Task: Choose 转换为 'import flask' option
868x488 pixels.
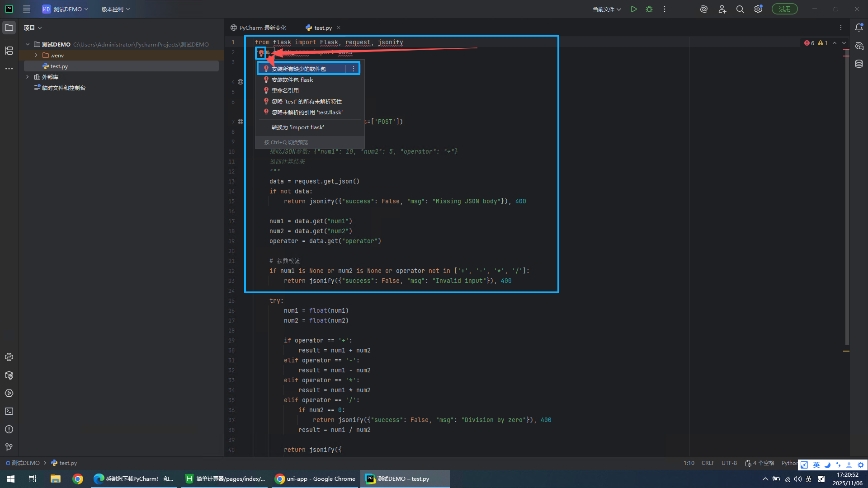Action: coord(297,127)
